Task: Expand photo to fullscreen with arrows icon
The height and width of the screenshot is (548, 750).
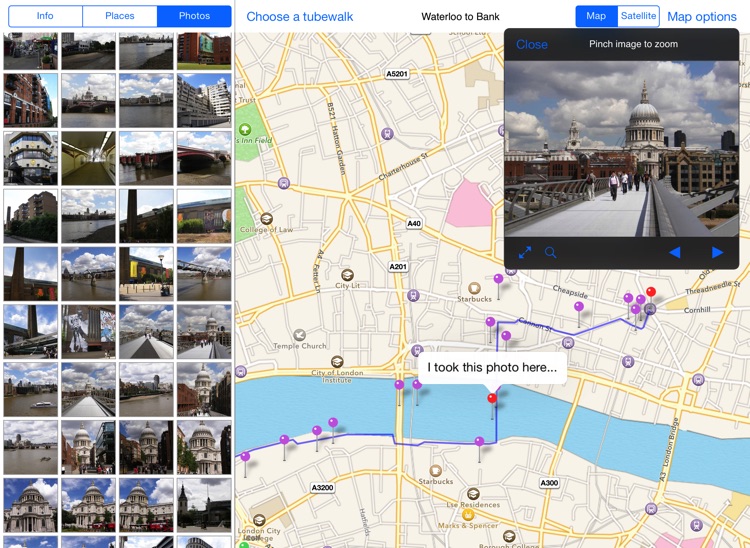Action: pyautogui.click(x=525, y=252)
